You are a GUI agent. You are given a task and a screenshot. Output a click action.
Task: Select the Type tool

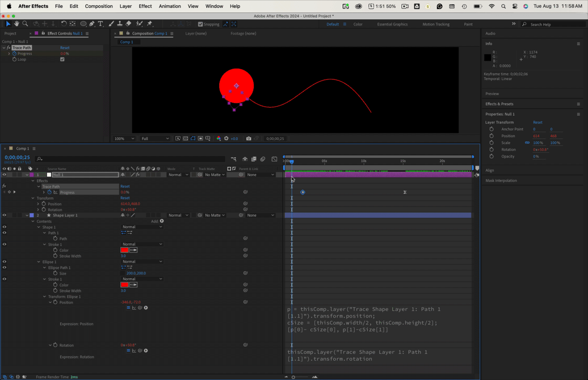click(x=100, y=24)
